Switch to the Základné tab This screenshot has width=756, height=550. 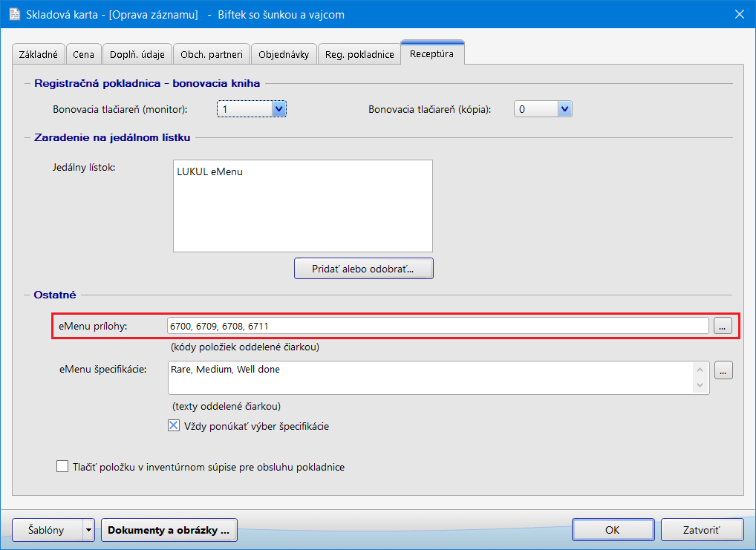pyautogui.click(x=38, y=54)
